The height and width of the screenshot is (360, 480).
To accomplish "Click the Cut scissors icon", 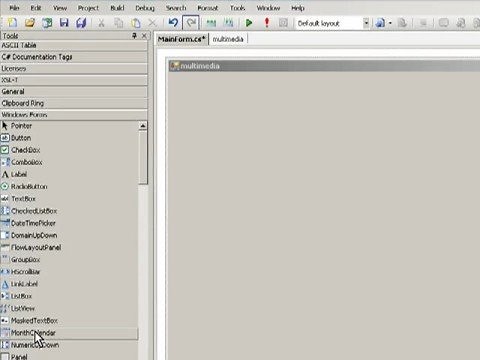I will pos(101,23).
